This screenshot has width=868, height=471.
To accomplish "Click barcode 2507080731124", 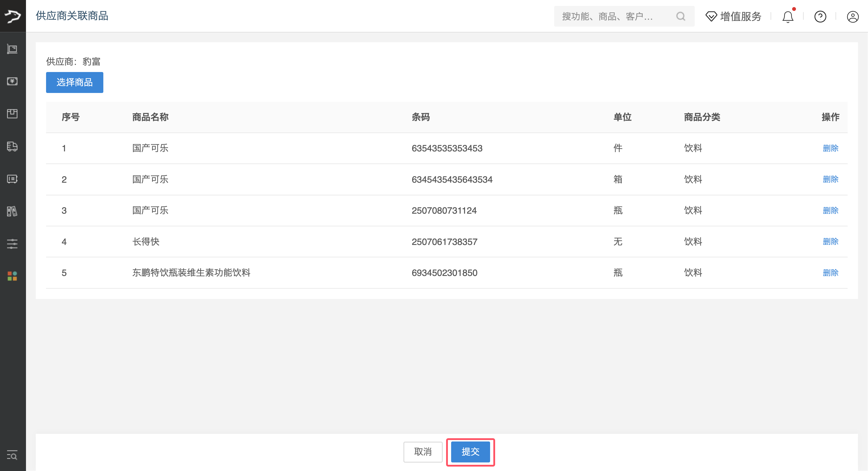I will (444, 211).
